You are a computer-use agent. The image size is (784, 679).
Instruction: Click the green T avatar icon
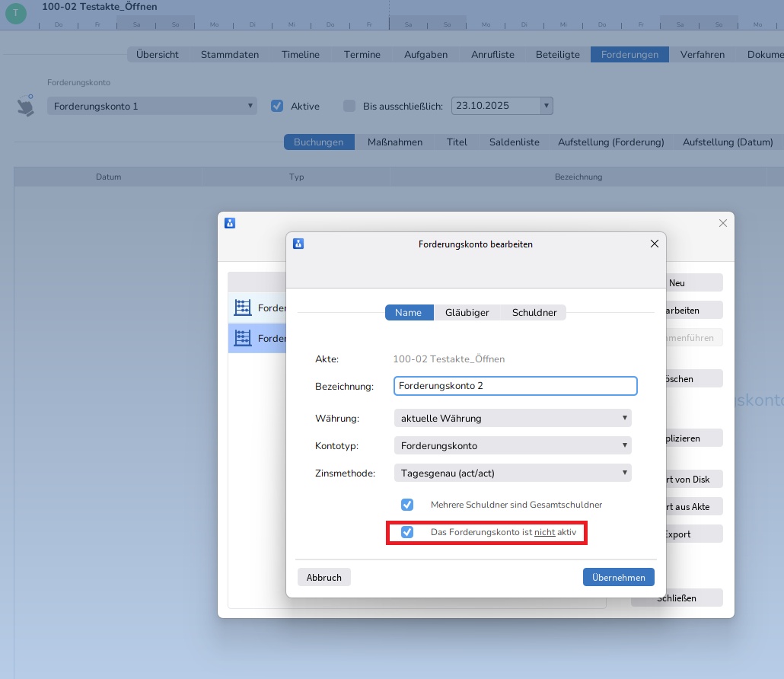pos(15,13)
